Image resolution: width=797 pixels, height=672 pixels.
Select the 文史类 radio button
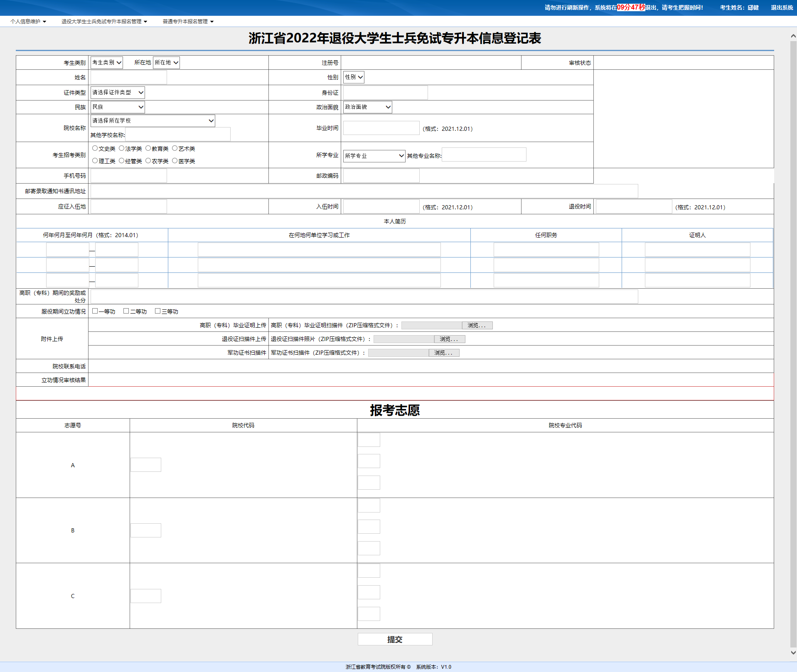point(95,148)
